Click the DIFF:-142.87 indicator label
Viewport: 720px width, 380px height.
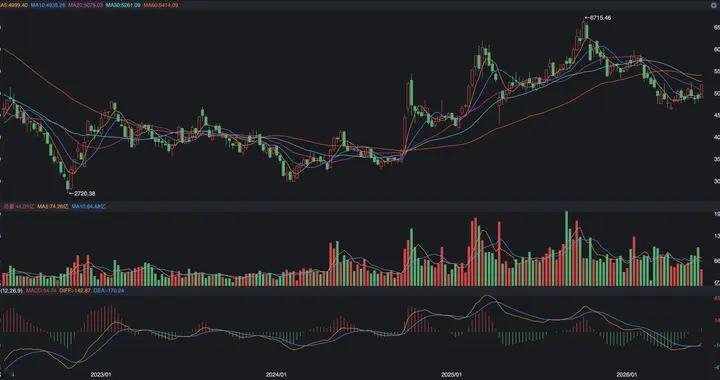[75, 291]
